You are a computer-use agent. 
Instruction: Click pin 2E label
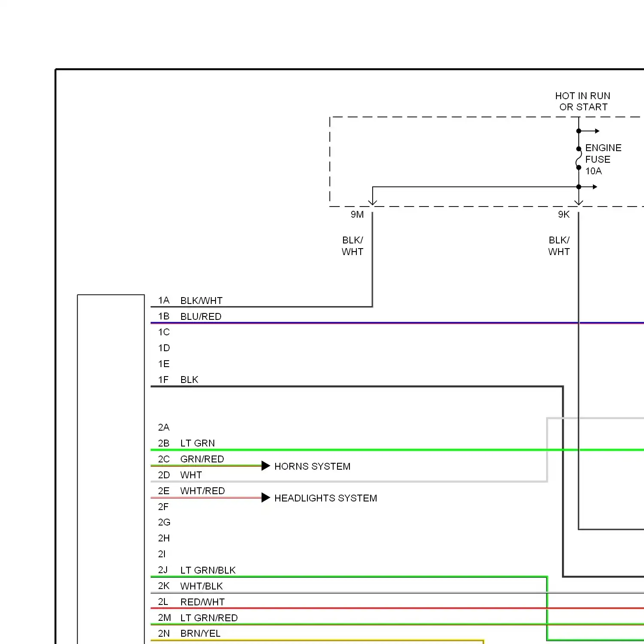coord(164,491)
